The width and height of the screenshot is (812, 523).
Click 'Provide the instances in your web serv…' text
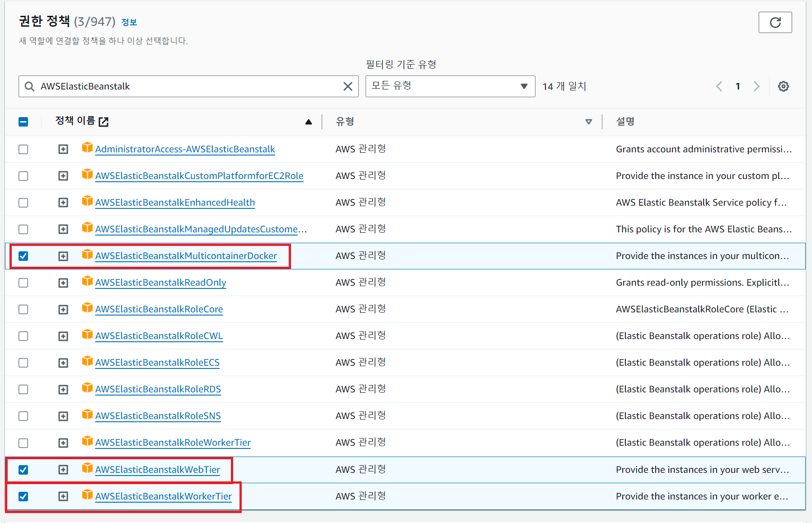703,470
